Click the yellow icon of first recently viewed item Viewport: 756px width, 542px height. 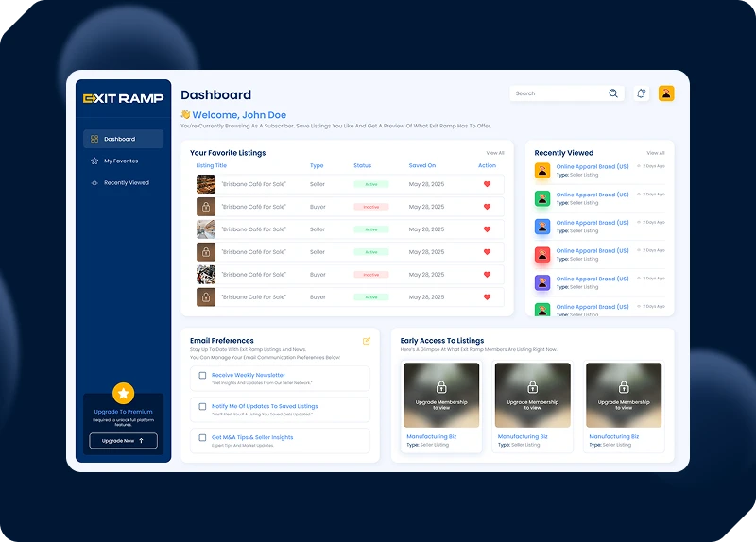(x=542, y=171)
